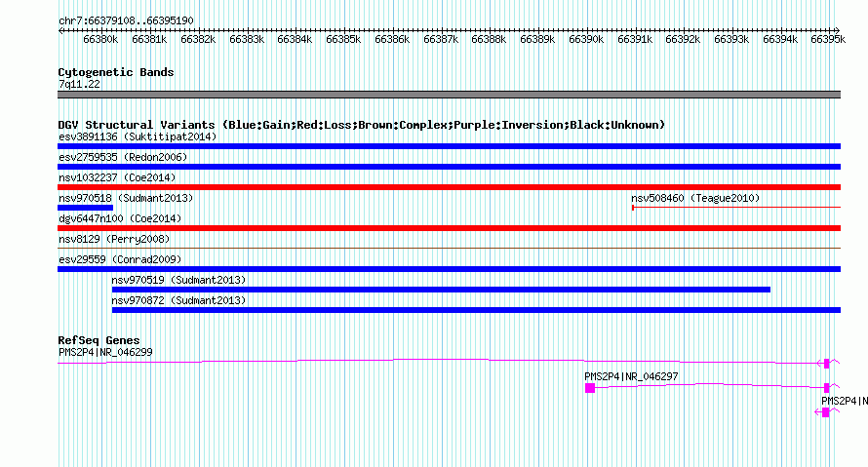Screen dimensions: 868x467
Task: Click the RefSeq Genes track title
Action: tap(99, 340)
